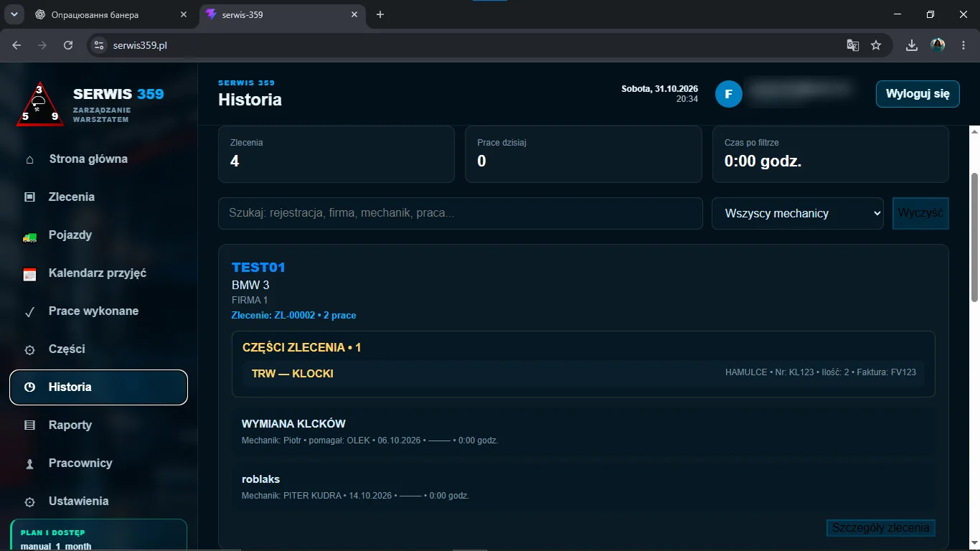Select Kalendarz przyjęć in sidebar

click(98, 273)
